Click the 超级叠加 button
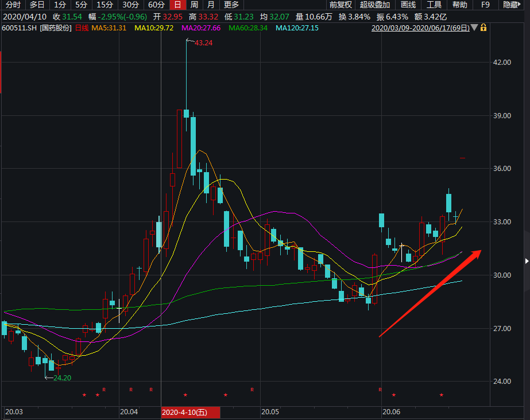The height and width of the screenshot is (420, 530). pyautogui.click(x=375, y=5)
